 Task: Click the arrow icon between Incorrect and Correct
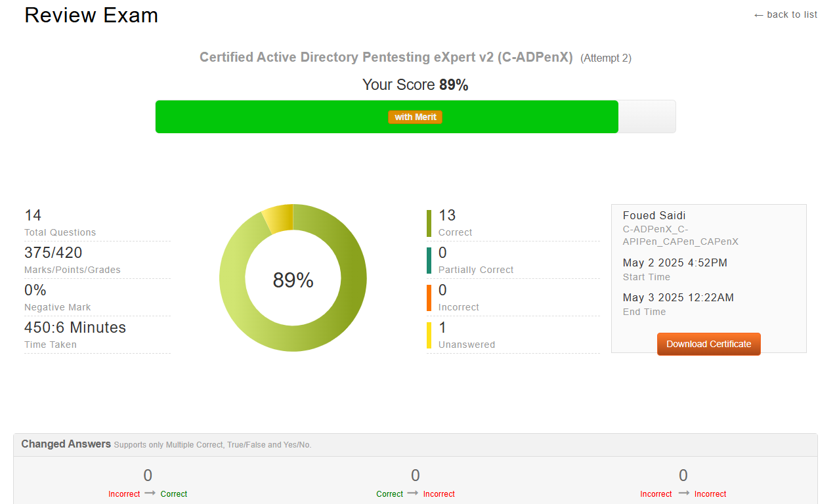coord(152,493)
